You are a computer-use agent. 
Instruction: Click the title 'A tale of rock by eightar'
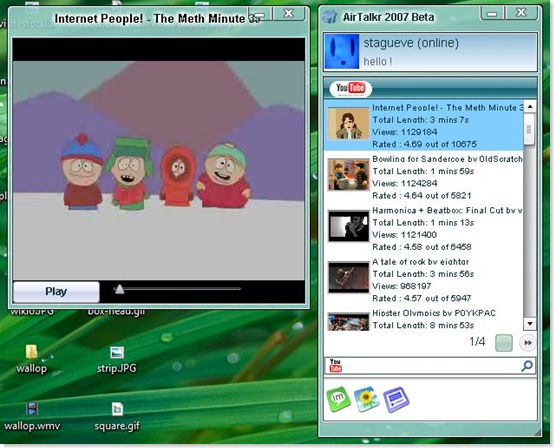point(420,262)
